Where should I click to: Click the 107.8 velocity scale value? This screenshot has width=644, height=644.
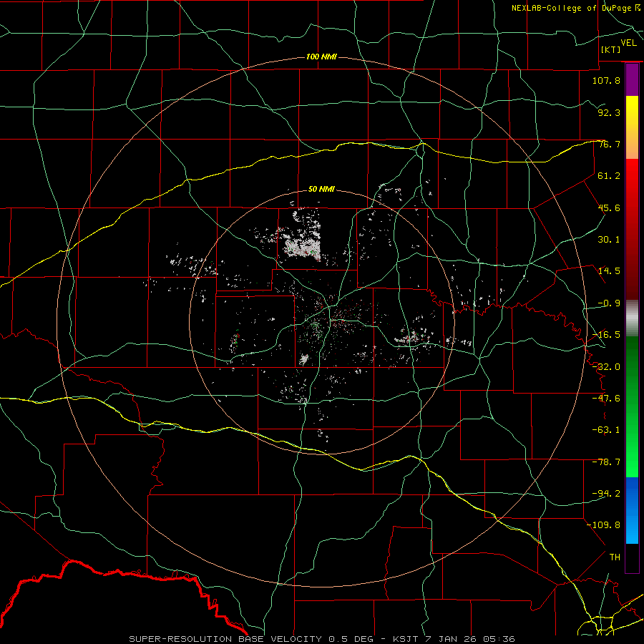coord(606,80)
